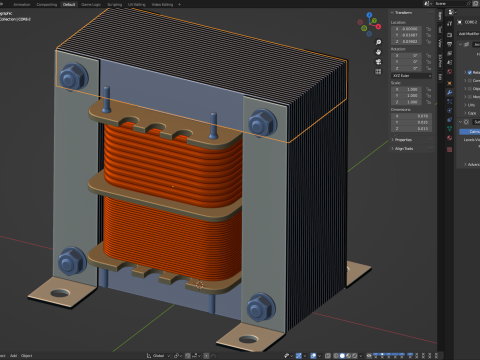Image resolution: width=480 pixels, height=360 pixels.
Task: Switch perspective/orthographic with the grid icon
Action: pyautogui.click(x=378, y=72)
